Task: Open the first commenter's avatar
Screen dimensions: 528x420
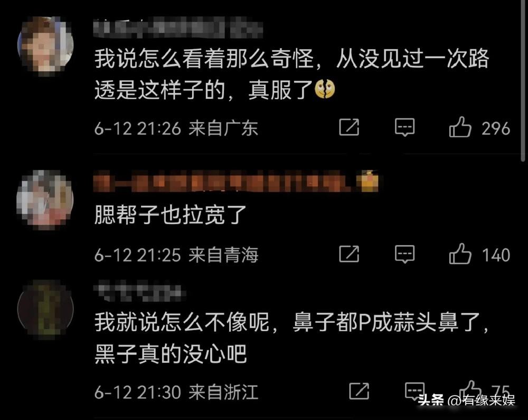Action: point(45,45)
